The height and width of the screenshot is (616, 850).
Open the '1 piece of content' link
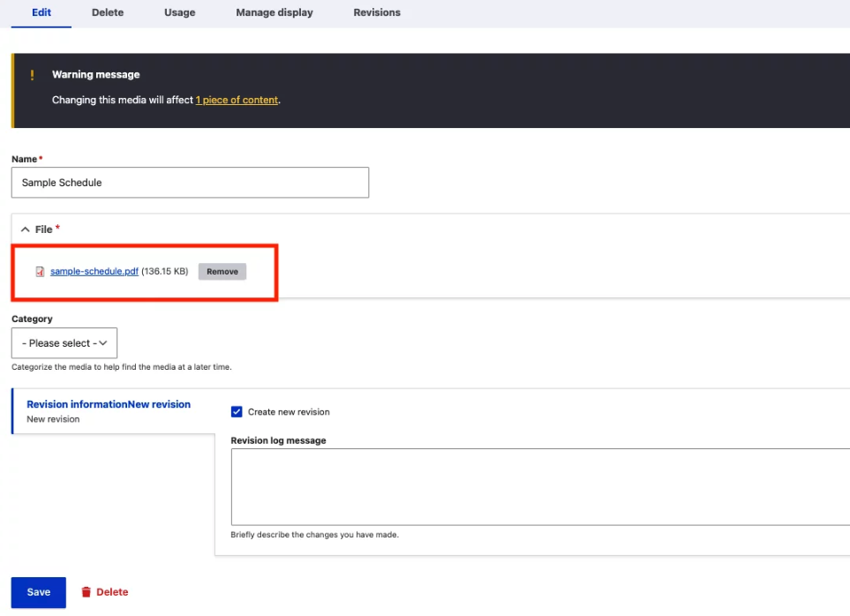(237, 100)
